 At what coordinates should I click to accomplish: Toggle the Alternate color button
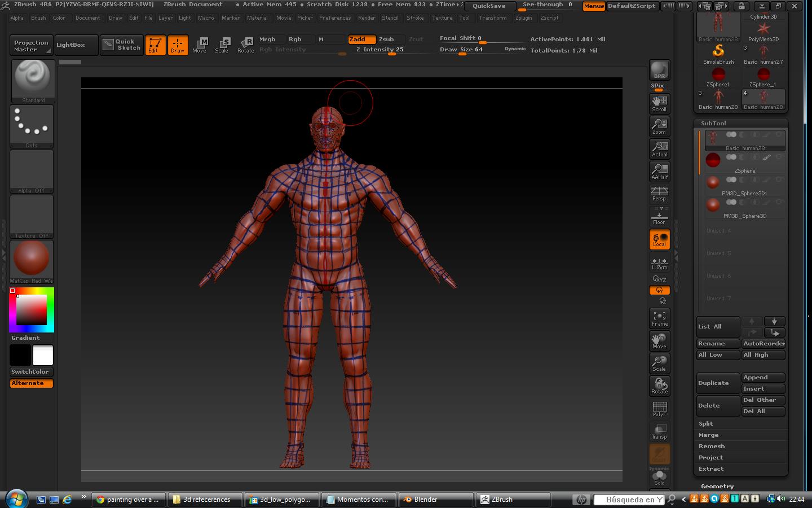[x=32, y=383]
